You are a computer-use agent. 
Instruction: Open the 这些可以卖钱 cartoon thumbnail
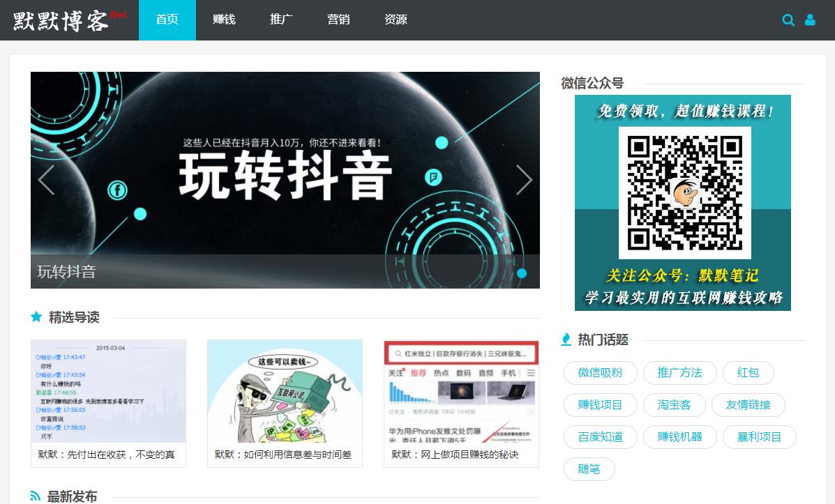(x=285, y=391)
